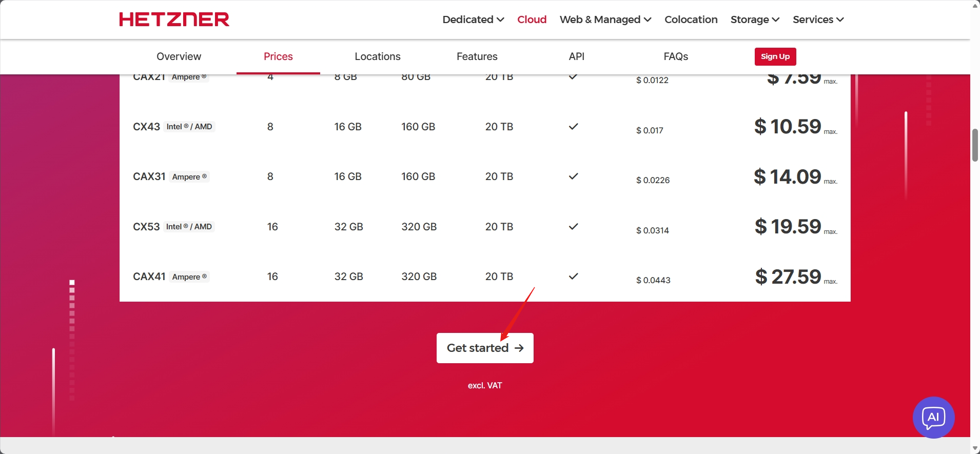Click the excl. VAT note
The width and height of the screenshot is (980, 454).
[x=485, y=385]
